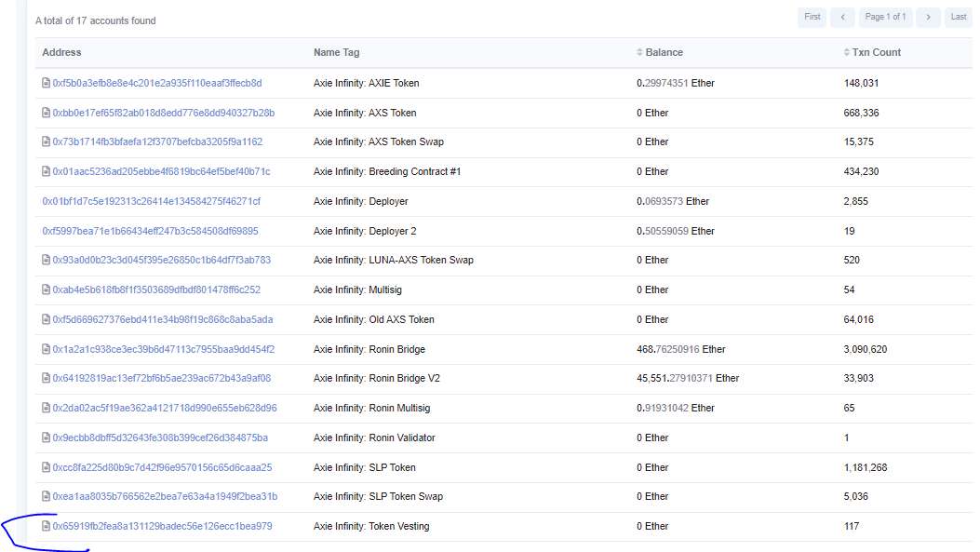Click contract icon beside AXS Token address
The height and width of the screenshot is (552, 980).
(x=46, y=113)
